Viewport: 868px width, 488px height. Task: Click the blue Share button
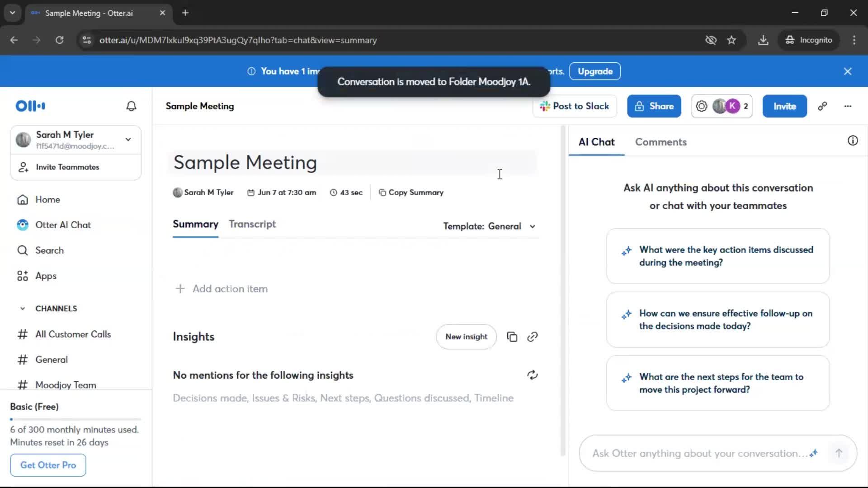[654, 106]
